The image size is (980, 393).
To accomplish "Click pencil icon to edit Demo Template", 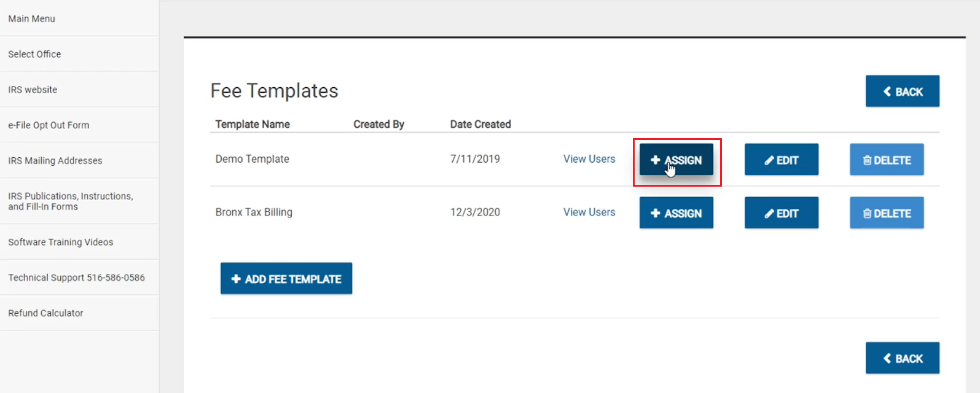I will 769,160.
